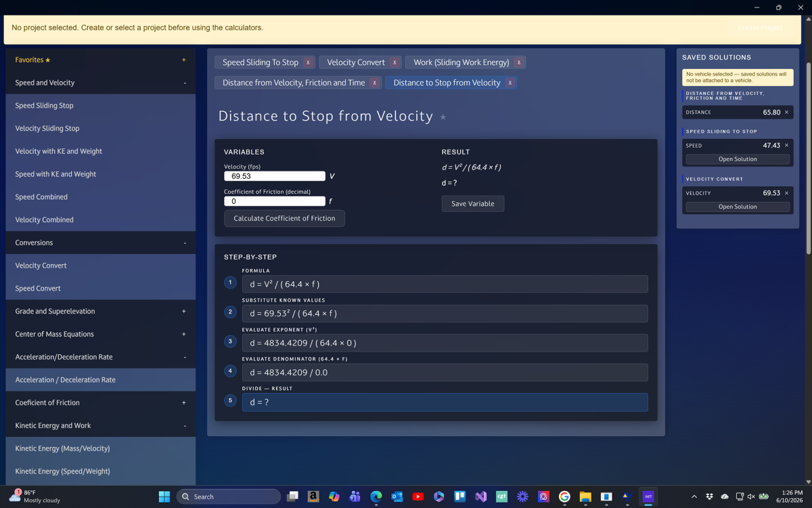Open Velocity with KE and Weight
812x508 pixels.
tap(101, 151)
